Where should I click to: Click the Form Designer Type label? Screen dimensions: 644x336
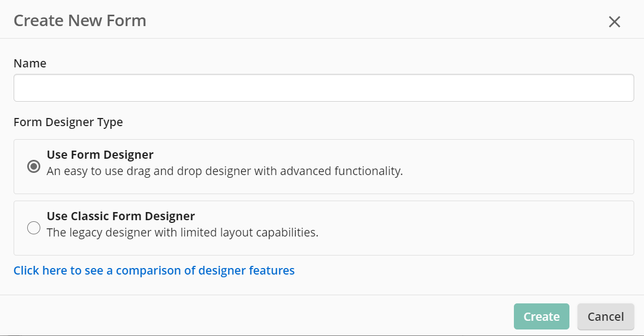coord(68,122)
